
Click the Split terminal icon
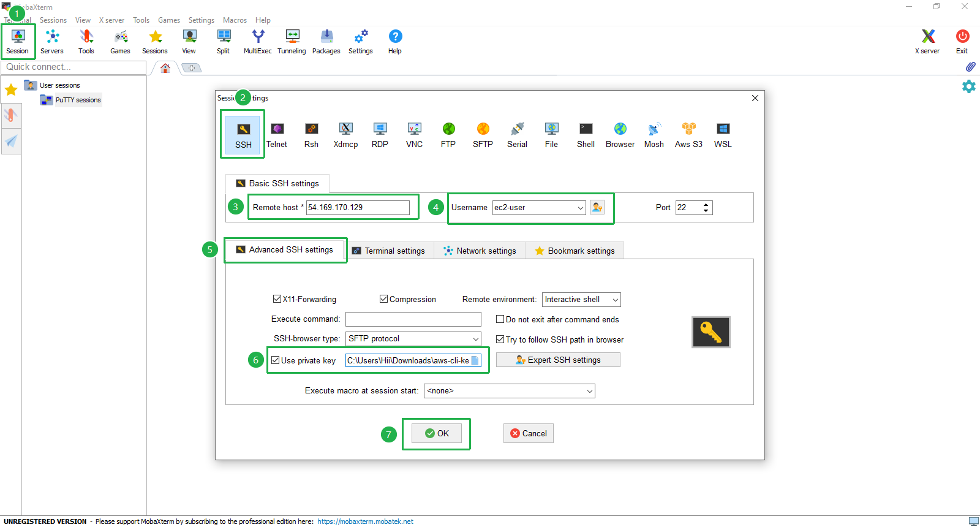(224, 42)
